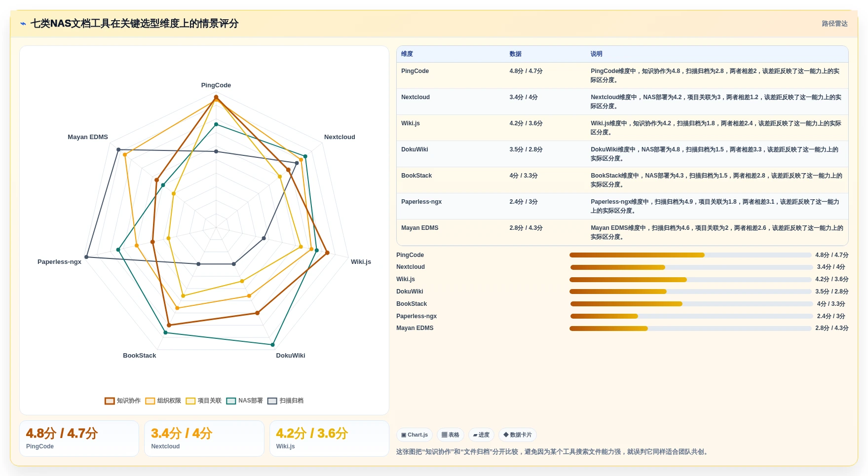Toggle the 扫描归档 legend entry

point(286,401)
